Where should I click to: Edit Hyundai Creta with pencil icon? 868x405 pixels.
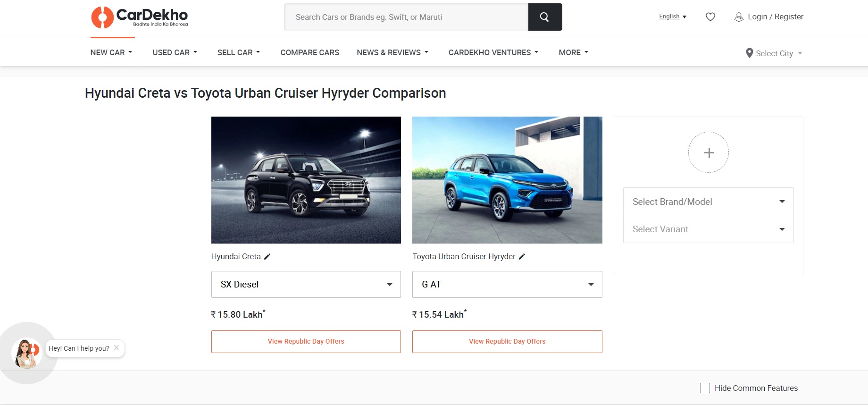click(x=267, y=256)
